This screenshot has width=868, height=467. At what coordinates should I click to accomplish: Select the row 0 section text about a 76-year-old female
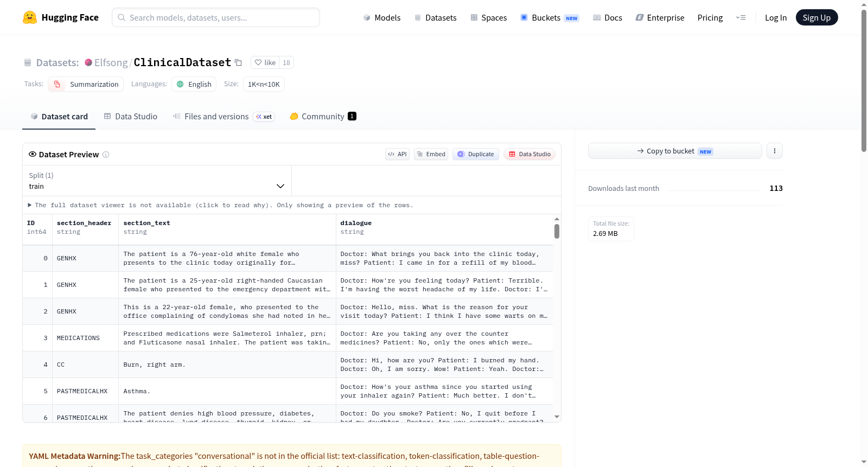coord(227,258)
